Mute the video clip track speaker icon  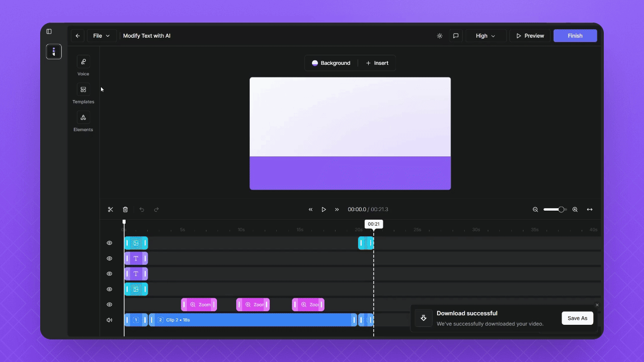(110, 320)
